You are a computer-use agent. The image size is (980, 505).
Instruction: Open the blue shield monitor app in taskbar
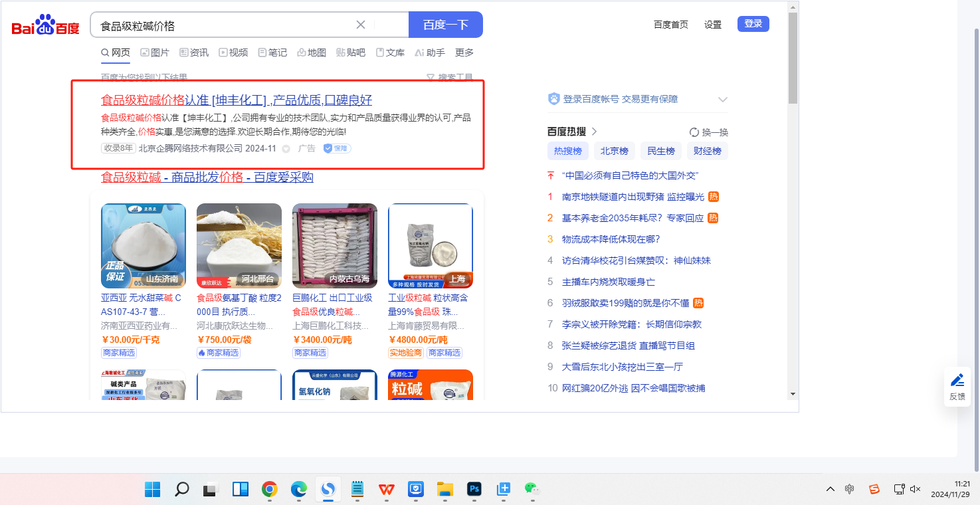[415, 490]
